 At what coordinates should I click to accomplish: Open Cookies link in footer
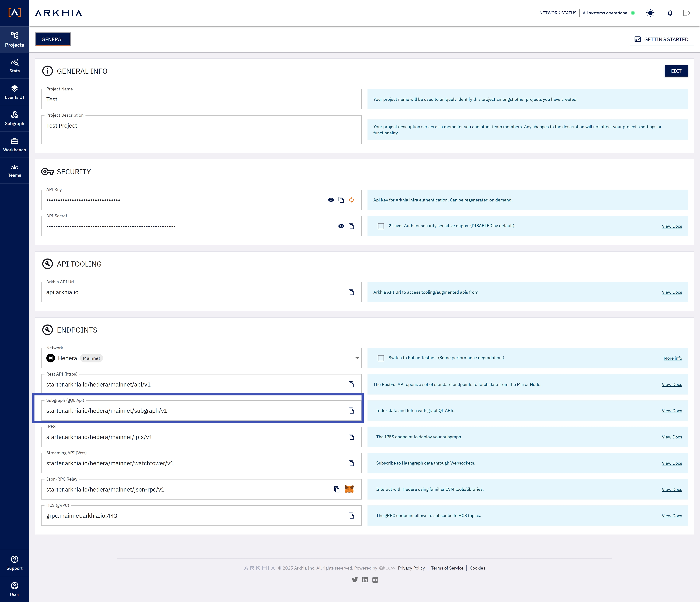[x=477, y=568]
